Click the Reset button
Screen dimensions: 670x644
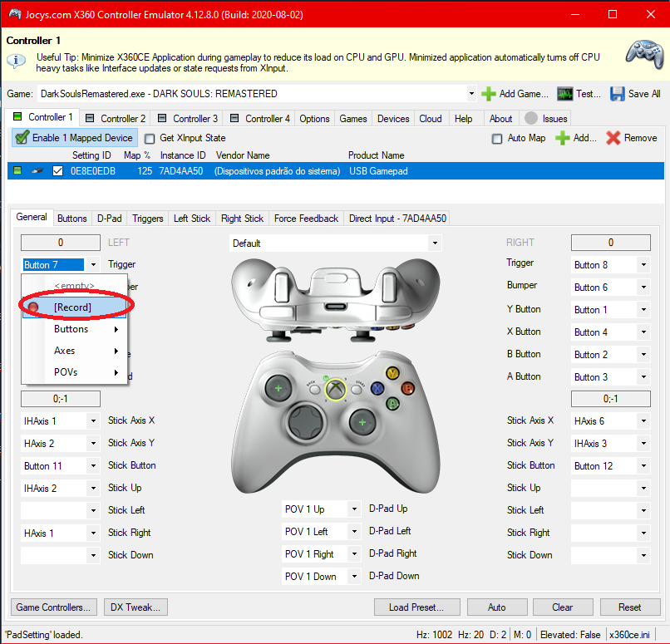point(630,607)
